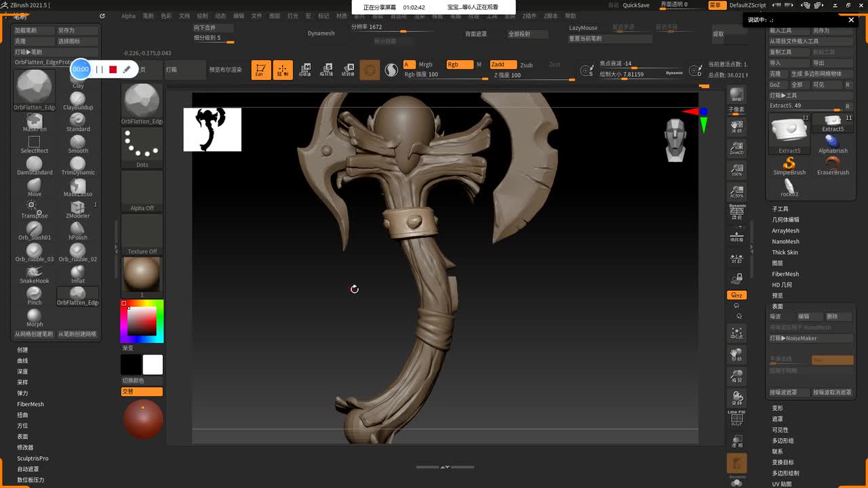Select the SelectRect brush
Screen dimensions: 868x488
point(35,145)
